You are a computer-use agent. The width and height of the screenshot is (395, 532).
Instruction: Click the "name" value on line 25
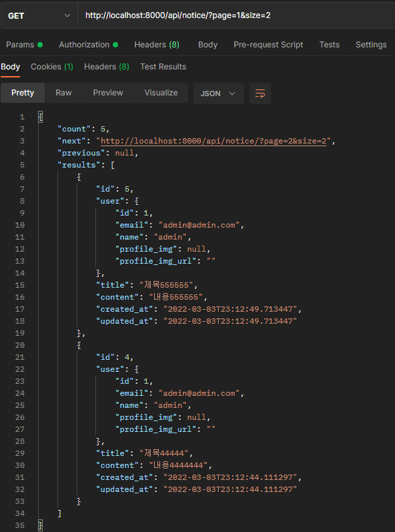[x=171, y=405]
